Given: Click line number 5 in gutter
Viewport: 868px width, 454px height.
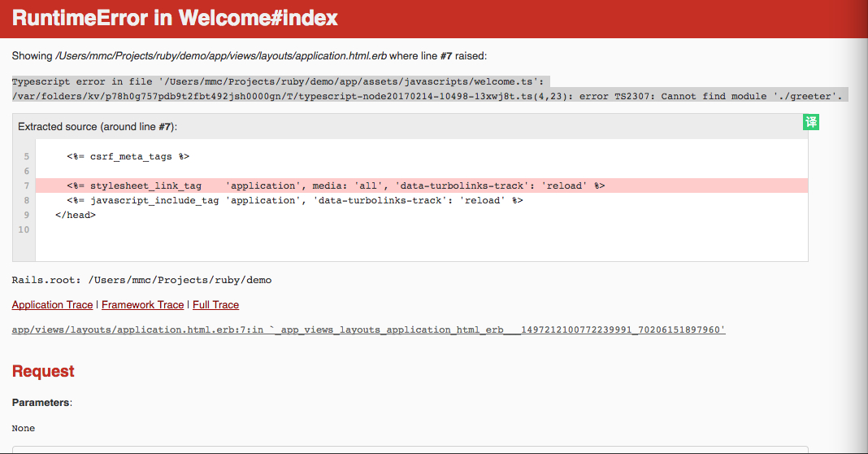Looking at the screenshot, I should tap(26, 156).
